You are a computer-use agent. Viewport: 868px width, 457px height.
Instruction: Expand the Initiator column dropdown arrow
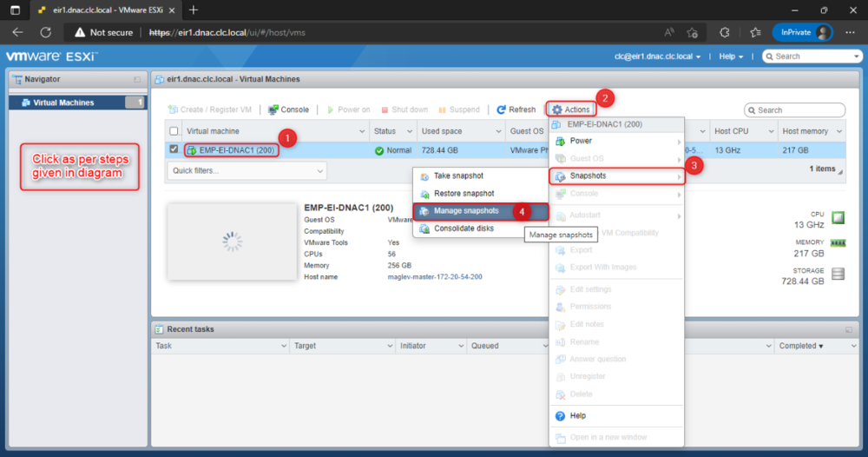coord(461,346)
